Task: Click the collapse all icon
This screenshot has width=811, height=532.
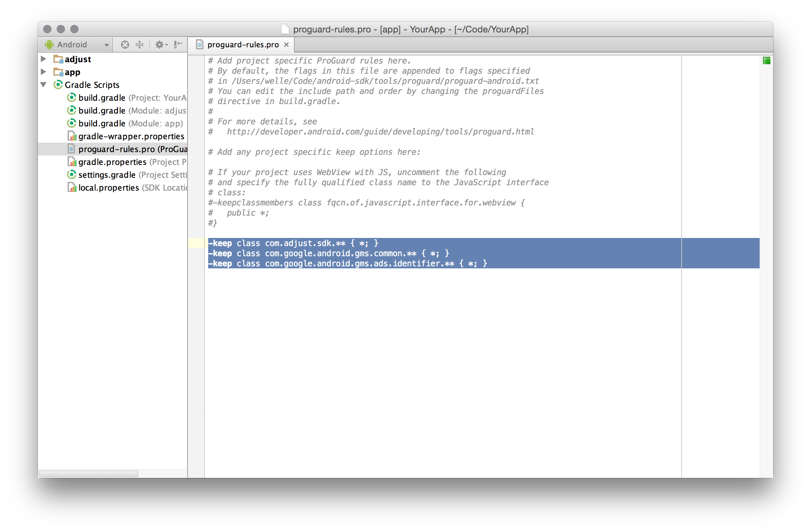Action: click(140, 45)
